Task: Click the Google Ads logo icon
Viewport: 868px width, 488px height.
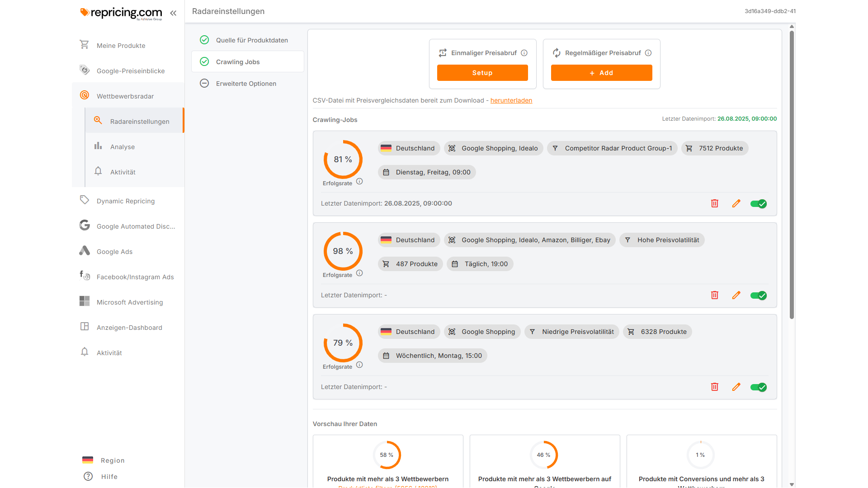Action: click(x=85, y=251)
